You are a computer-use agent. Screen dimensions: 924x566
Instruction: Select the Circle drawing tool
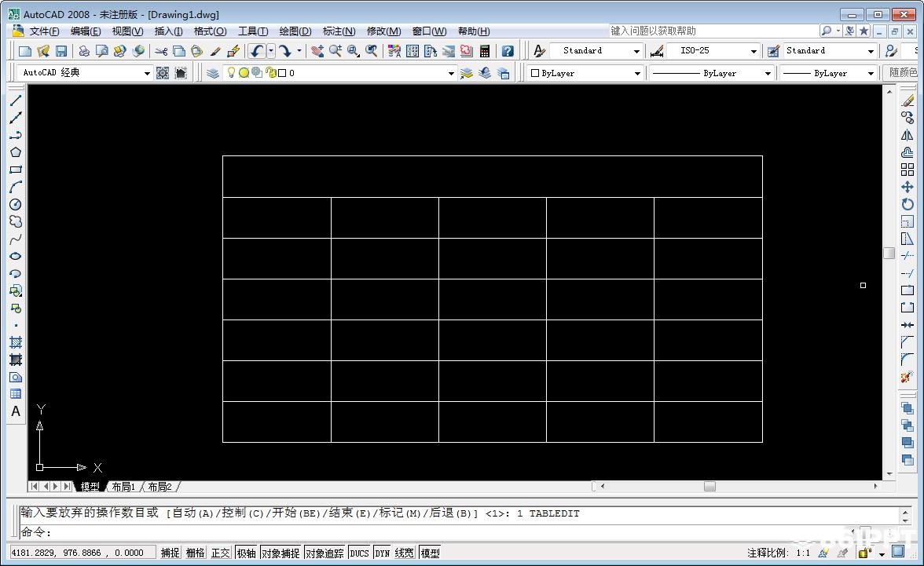pos(16,204)
